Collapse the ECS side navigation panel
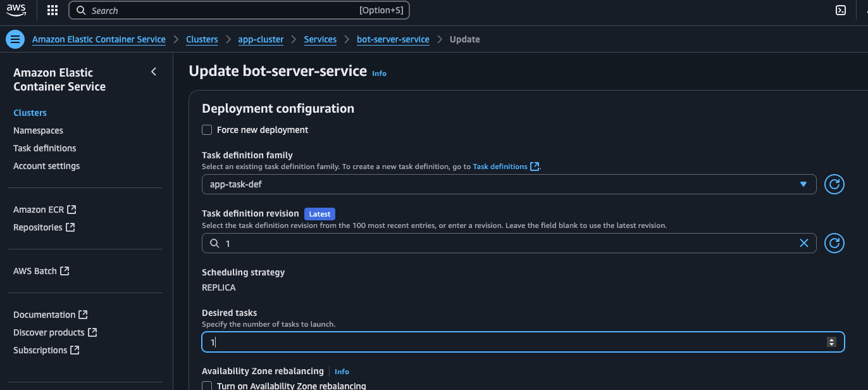This screenshot has height=390, width=868. (x=154, y=72)
